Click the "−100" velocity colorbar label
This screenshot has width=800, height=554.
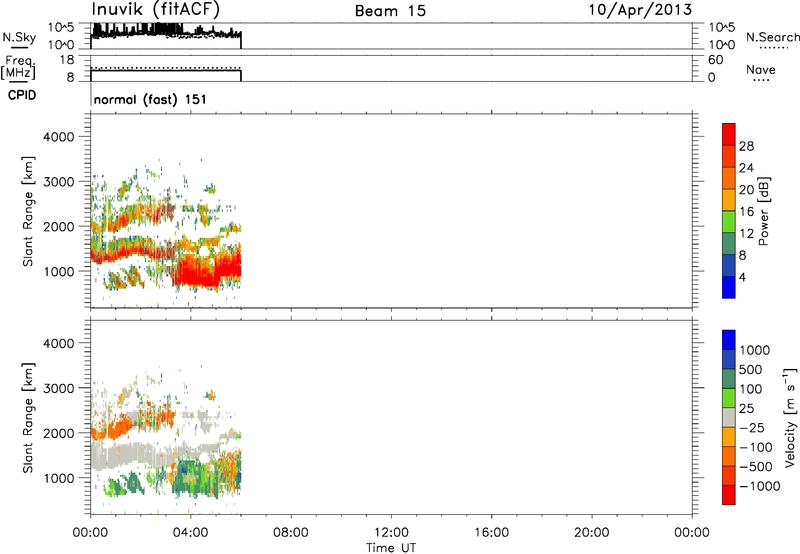click(x=756, y=447)
